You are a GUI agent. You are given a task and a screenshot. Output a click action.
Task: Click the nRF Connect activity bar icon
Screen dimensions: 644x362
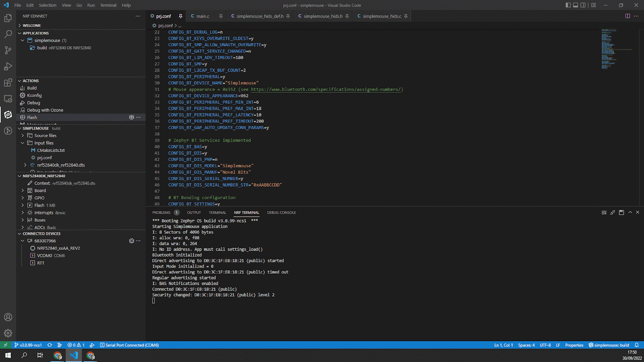tap(8, 115)
